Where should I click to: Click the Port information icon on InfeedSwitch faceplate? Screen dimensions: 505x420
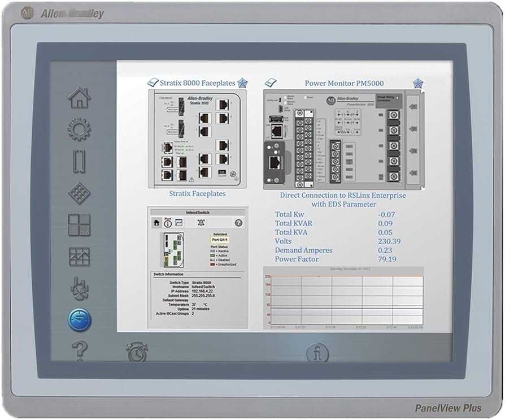coord(167,223)
